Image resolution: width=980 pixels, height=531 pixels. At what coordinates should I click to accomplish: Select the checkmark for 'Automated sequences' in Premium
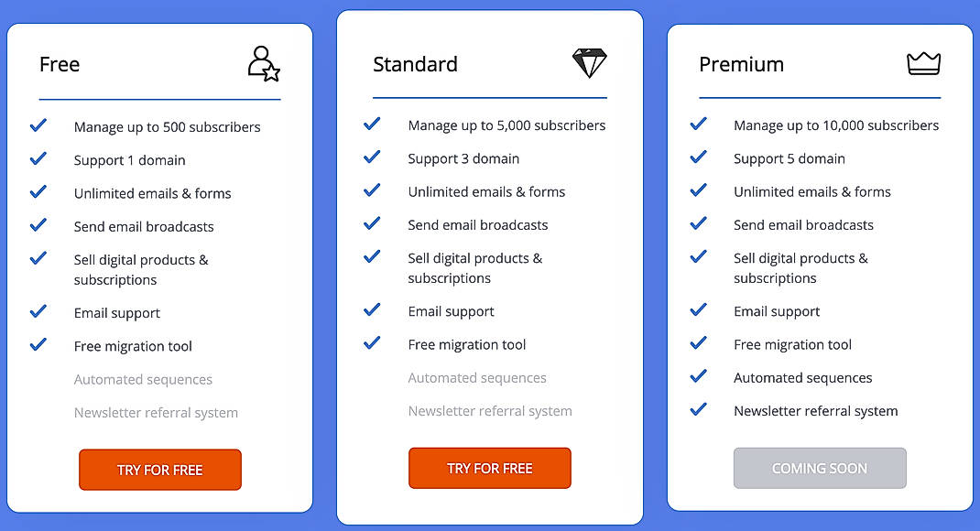click(699, 377)
